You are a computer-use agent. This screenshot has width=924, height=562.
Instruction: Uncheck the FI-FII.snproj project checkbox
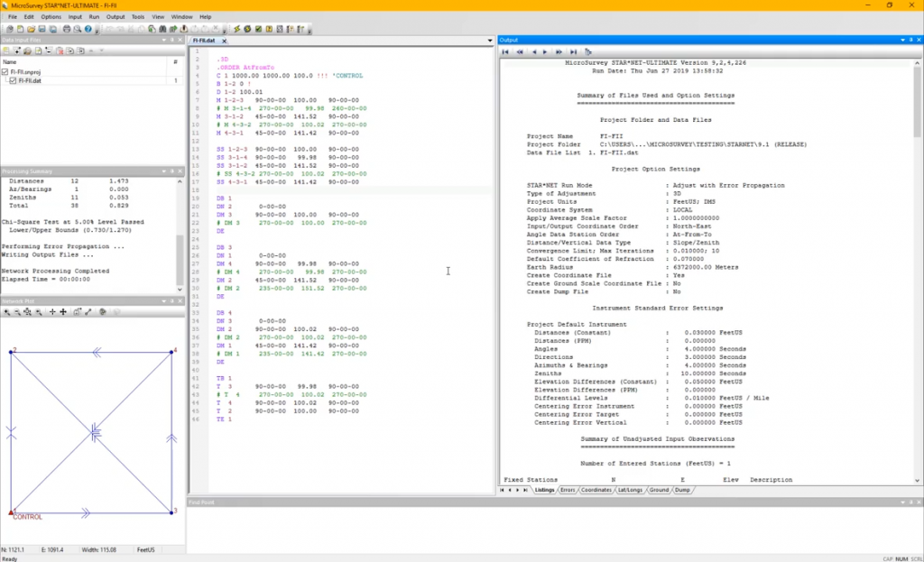point(5,72)
